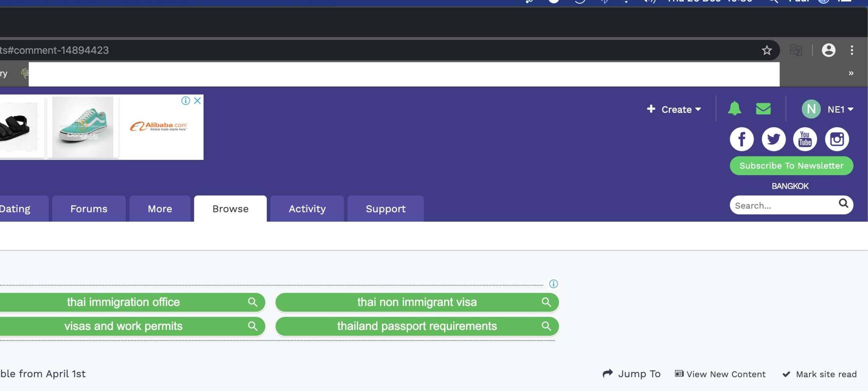868x391 pixels.
Task: Switch to the Activity tab
Action: pyautogui.click(x=307, y=208)
